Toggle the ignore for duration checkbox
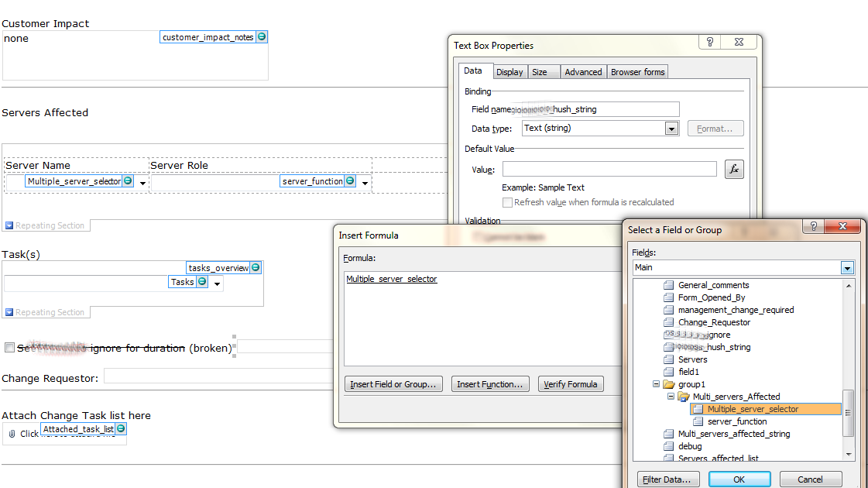The height and width of the screenshot is (488, 868). click(x=10, y=347)
